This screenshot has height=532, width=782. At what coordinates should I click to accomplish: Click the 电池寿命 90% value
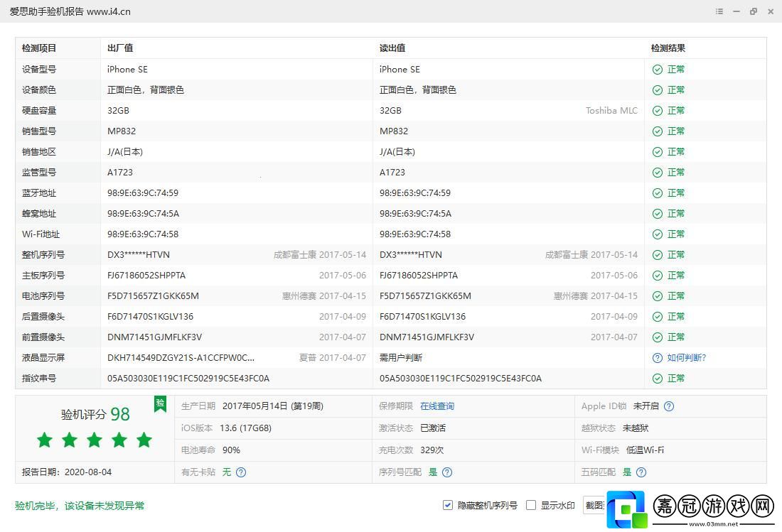click(x=231, y=450)
